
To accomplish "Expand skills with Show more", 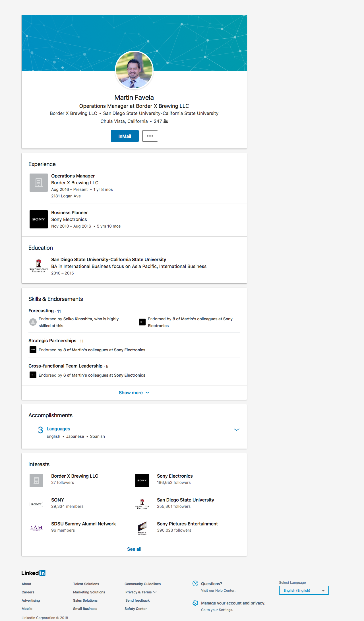I will [134, 393].
